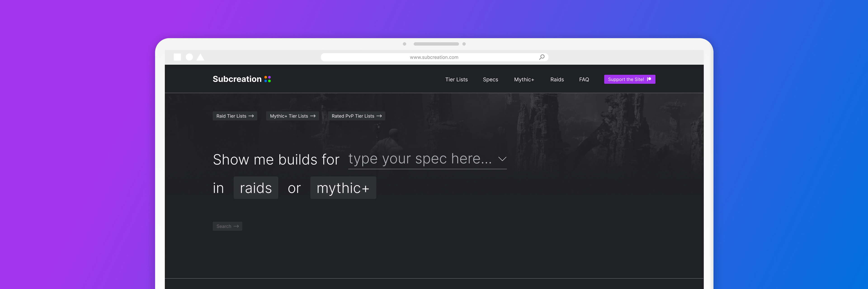
Task: Go to the Raids nav item
Action: [557, 79]
